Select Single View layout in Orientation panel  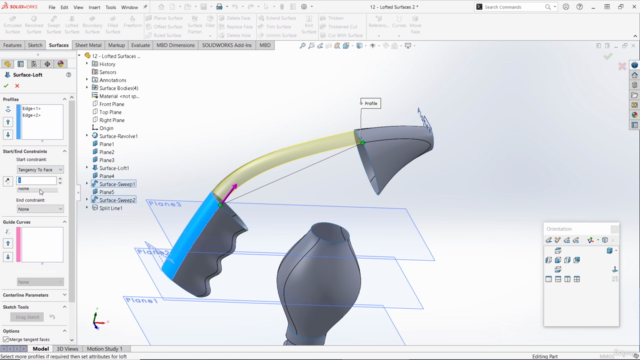(549, 279)
